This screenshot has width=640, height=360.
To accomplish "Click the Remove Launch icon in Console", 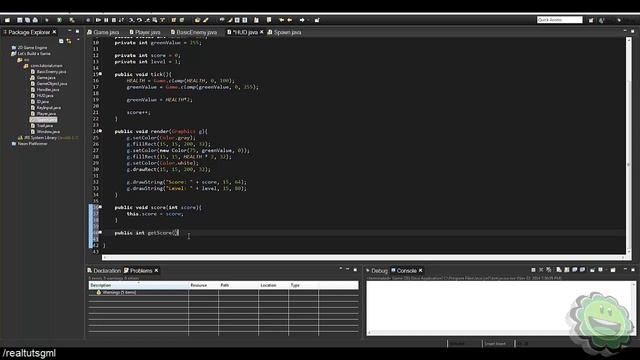I will pos(541,270).
